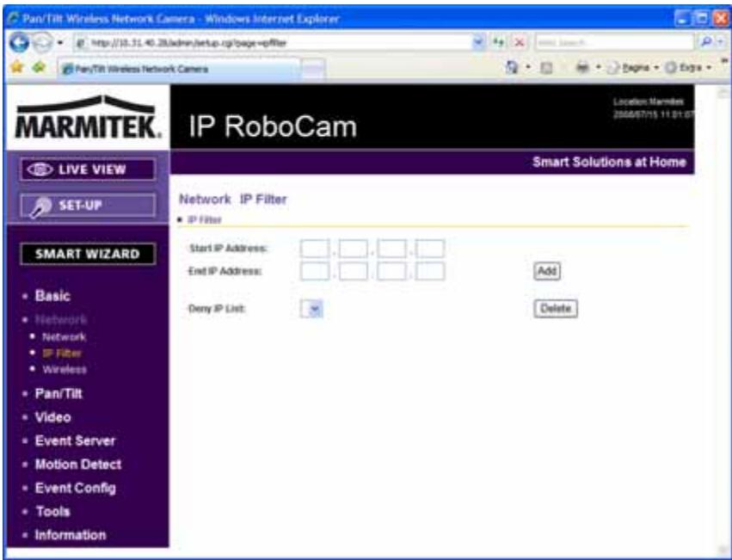Click the third End IP Address octet field
732x560 pixels.
tap(391, 271)
